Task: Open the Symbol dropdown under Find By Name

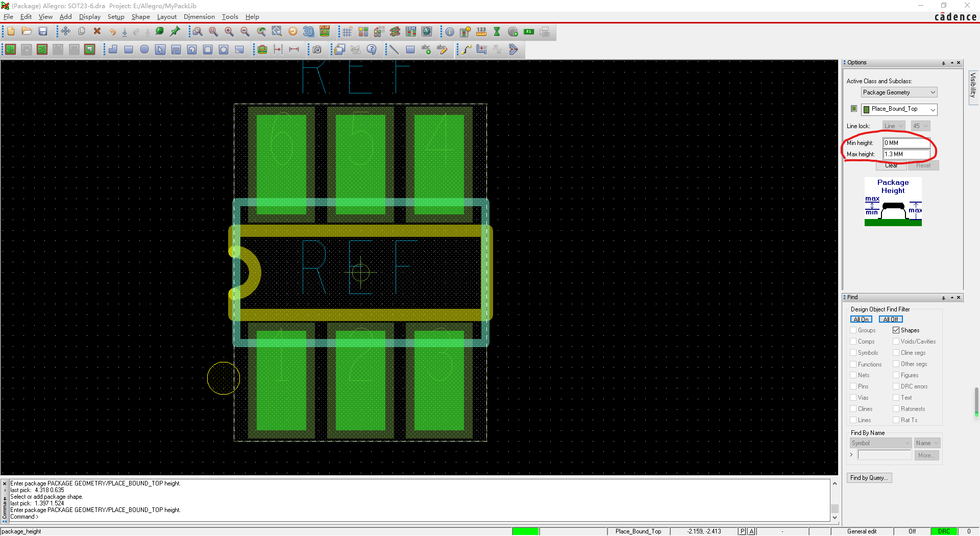Action: point(880,443)
